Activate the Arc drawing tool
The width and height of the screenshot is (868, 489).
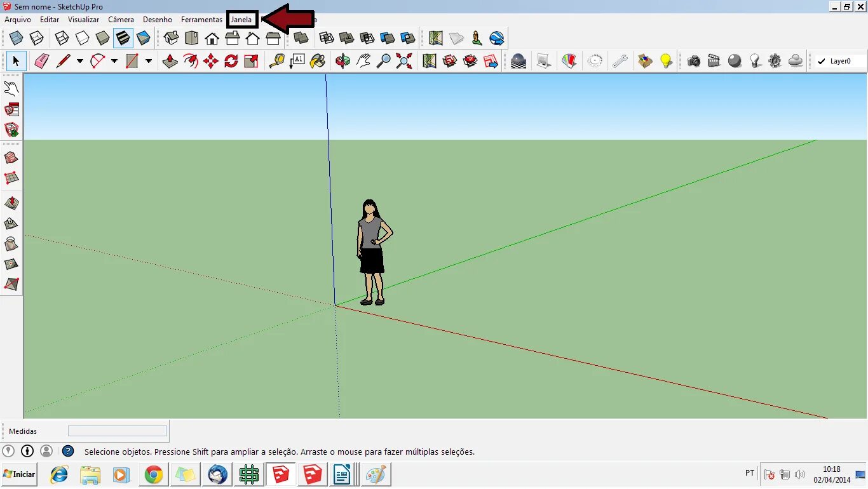(x=97, y=61)
